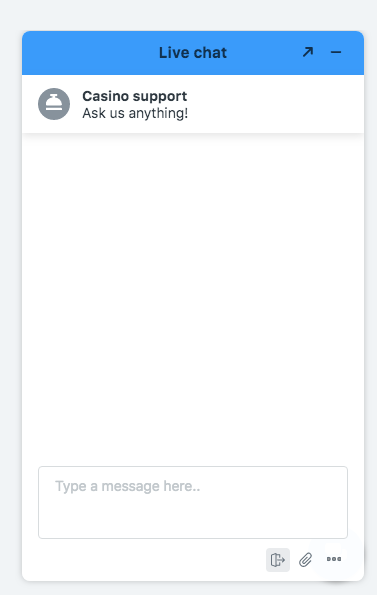Click blank bottom area of the message box
The width and height of the screenshot is (377, 595).
[x=193, y=522]
